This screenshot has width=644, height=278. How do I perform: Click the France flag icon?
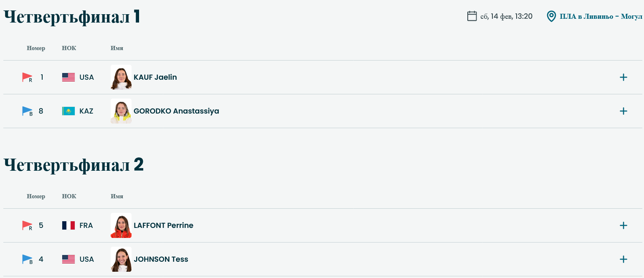point(68,225)
